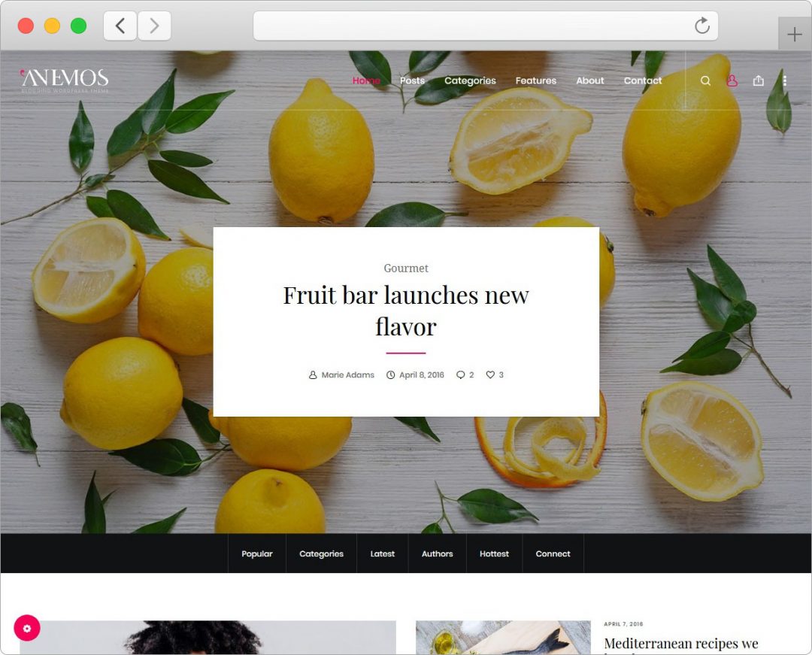Open the vertical dots menu icon
812x655 pixels.
click(784, 80)
